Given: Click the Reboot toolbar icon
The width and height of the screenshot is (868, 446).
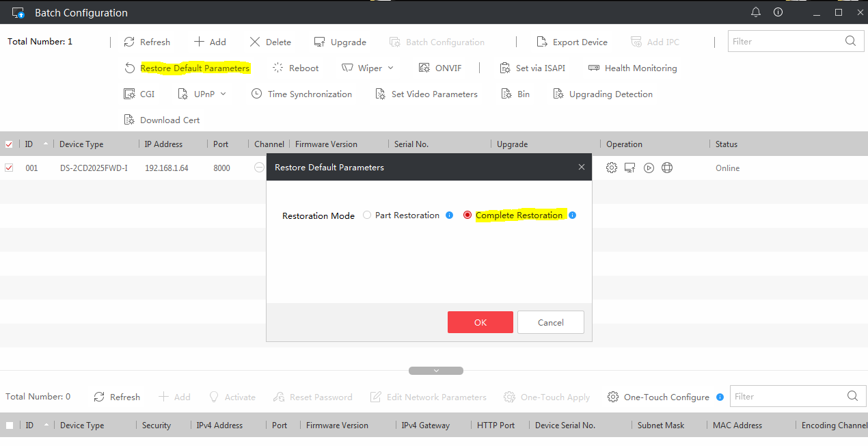Looking at the screenshot, I should click(278, 68).
